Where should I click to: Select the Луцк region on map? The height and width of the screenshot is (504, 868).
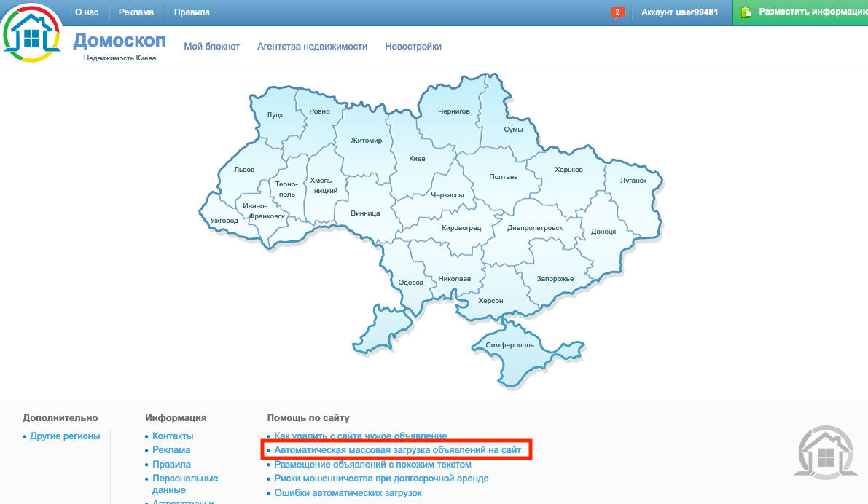click(275, 115)
